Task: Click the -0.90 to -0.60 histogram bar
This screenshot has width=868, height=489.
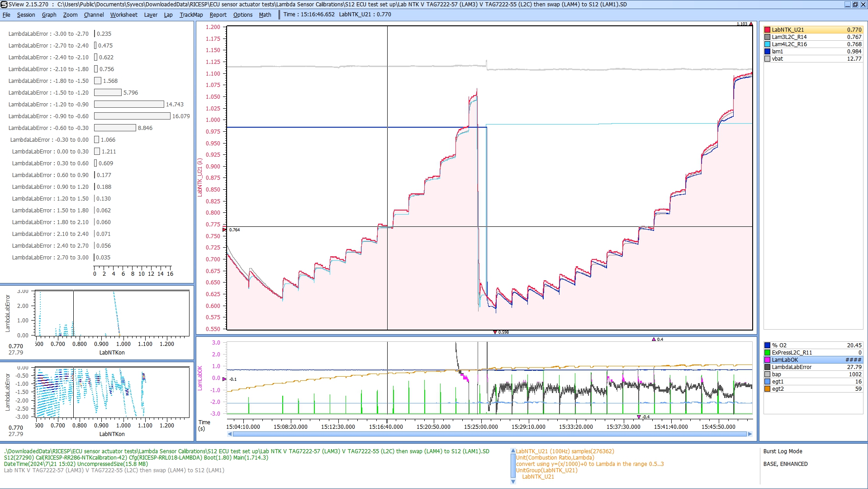Action: pyautogui.click(x=132, y=116)
